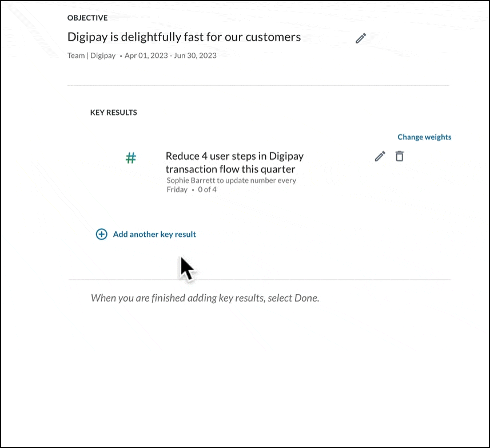Screen dimensions: 490x448
Task: Click the Sophie Barrett update note
Action: 231,185
